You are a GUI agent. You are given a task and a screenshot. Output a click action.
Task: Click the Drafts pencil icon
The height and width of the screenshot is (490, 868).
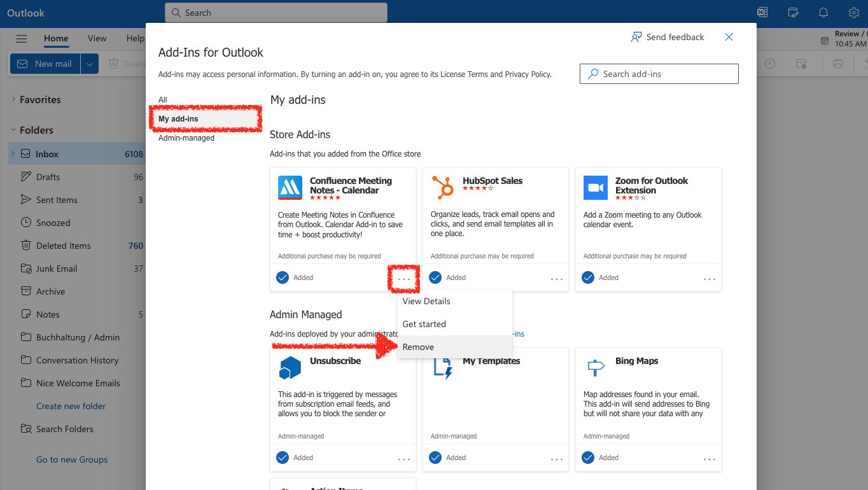tap(25, 177)
